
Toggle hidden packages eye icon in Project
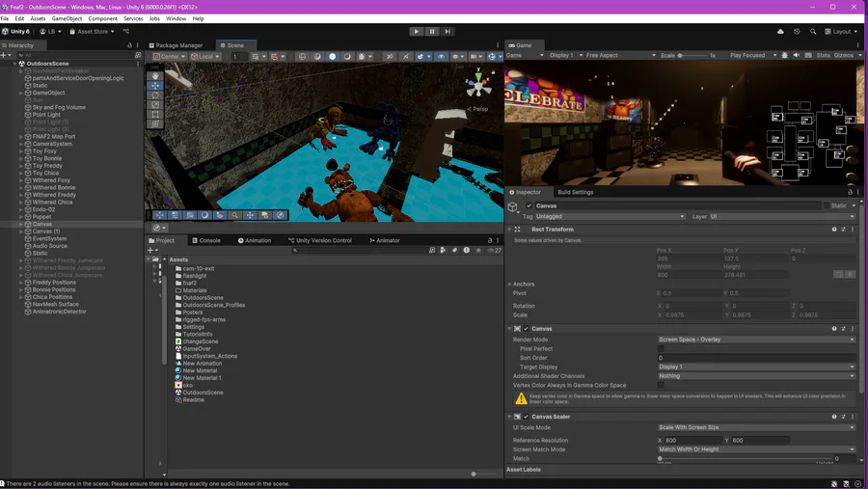click(x=494, y=251)
